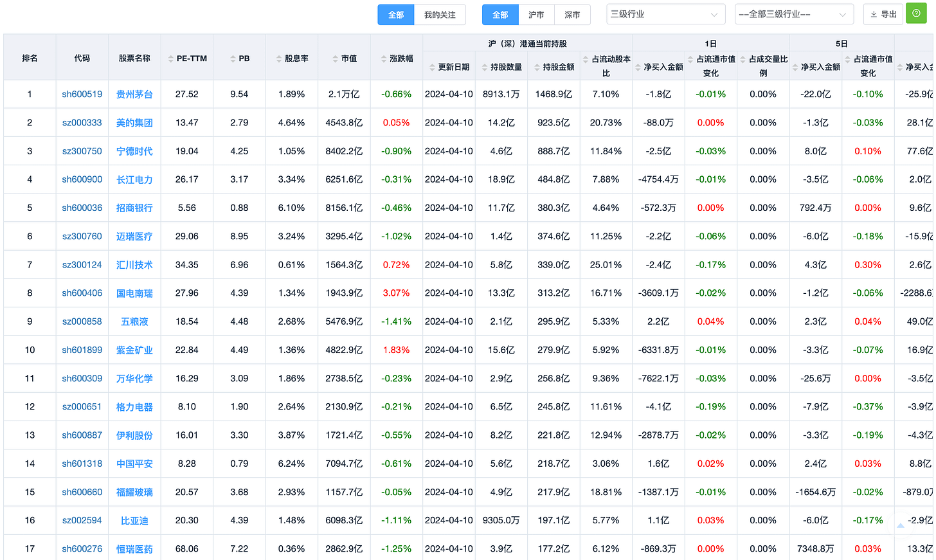Open 长江电力 stock name link
Screen dimensions: 936x560
(134, 179)
